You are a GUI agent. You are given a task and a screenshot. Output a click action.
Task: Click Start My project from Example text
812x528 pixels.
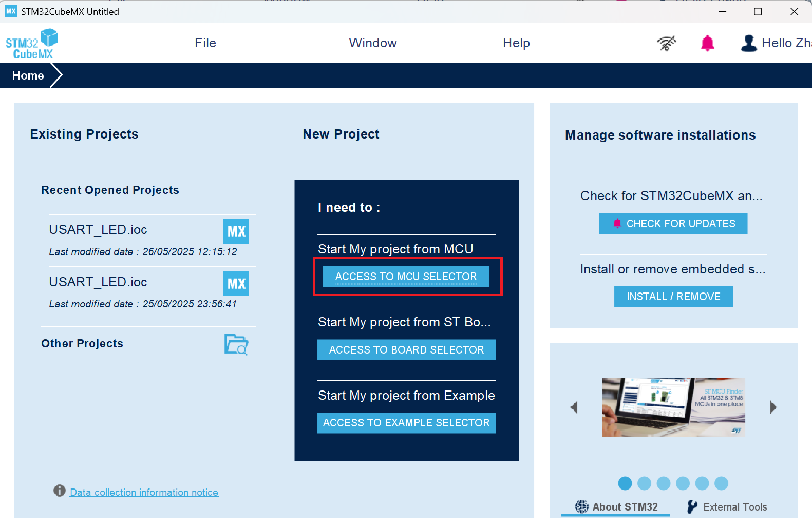(x=406, y=396)
